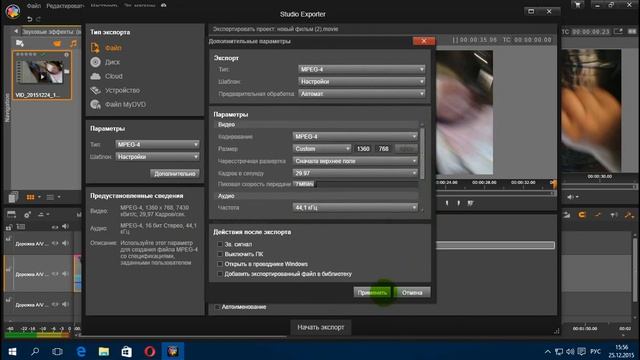Open left panel Тип MPEG-4 dropdown
The height and width of the screenshot is (360, 640).
tap(157, 144)
